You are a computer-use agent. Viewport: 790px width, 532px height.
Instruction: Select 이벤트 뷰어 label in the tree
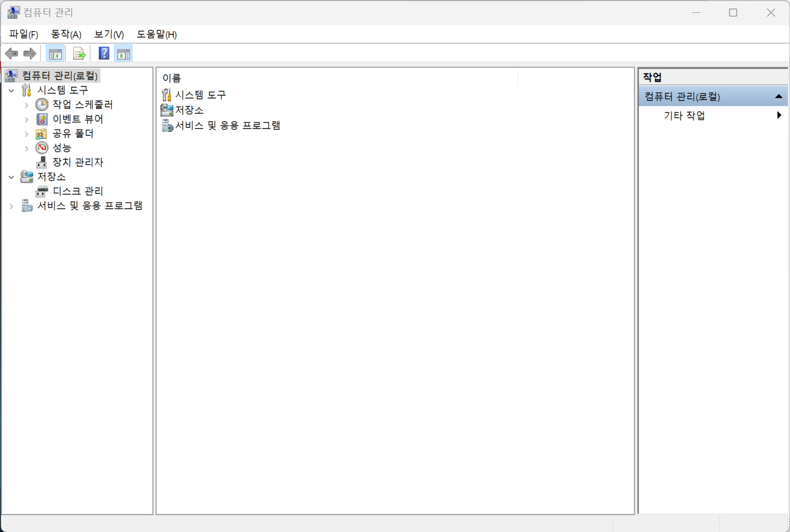tap(78, 119)
